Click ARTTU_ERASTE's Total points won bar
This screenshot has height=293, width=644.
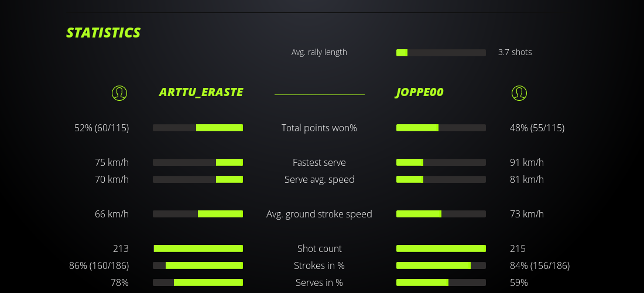198,128
